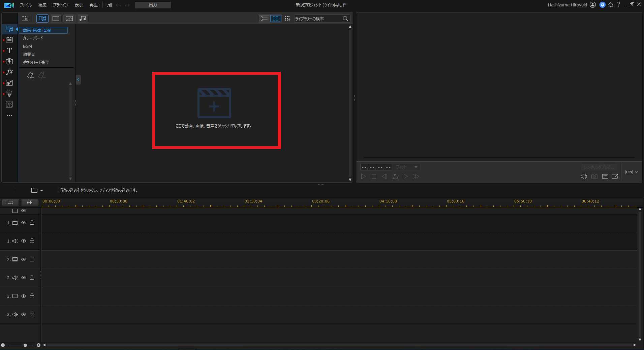Click the 出力 produce button
Screen dimensions: 644x350
click(153, 5)
